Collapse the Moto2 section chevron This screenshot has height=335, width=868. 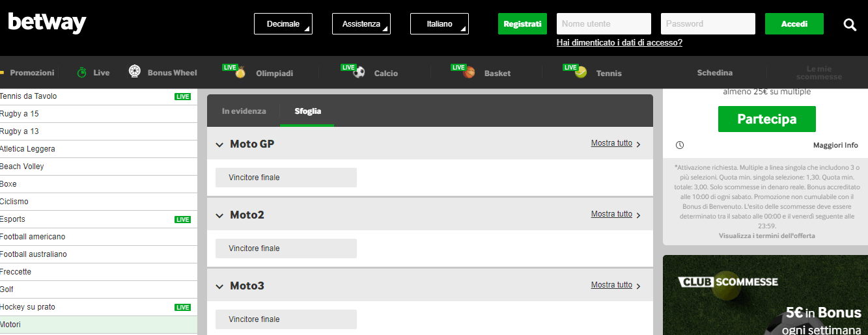[x=219, y=215]
